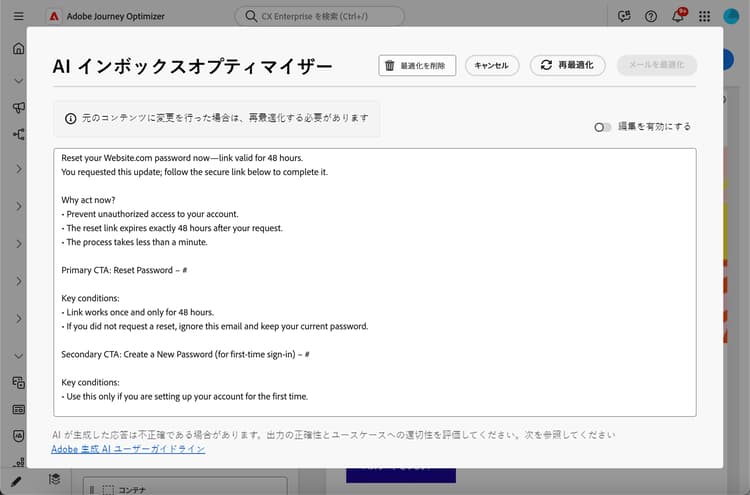Image resolution: width=750 pixels, height=495 pixels.
Task: Click inside the optimized email text area
Action: pyautogui.click(x=375, y=282)
